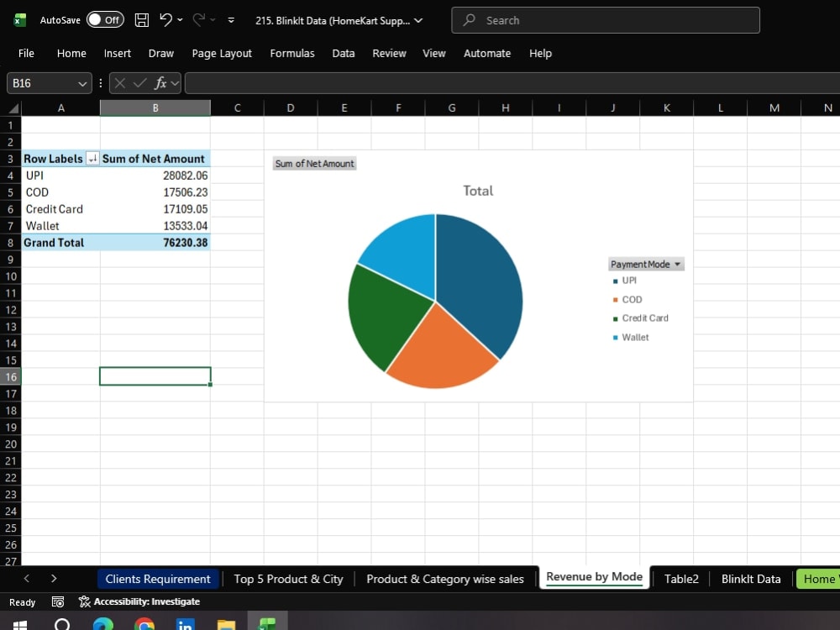Click the Sum of Net Amount chart button
The image size is (840, 630).
click(314, 164)
